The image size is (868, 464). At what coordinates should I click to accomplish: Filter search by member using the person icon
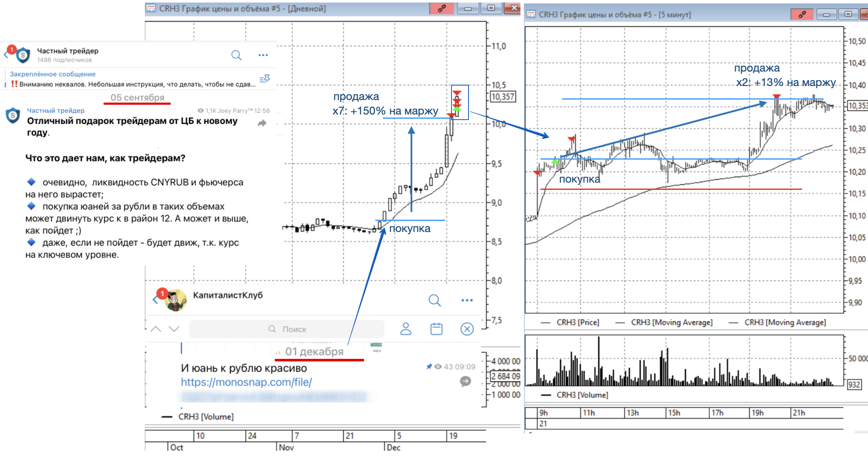(x=406, y=329)
